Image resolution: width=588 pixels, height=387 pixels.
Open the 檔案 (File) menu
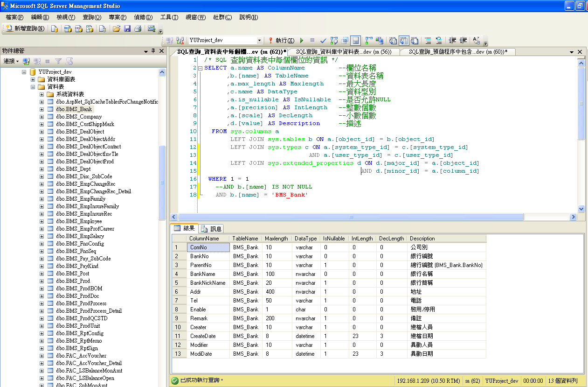click(x=14, y=17)
